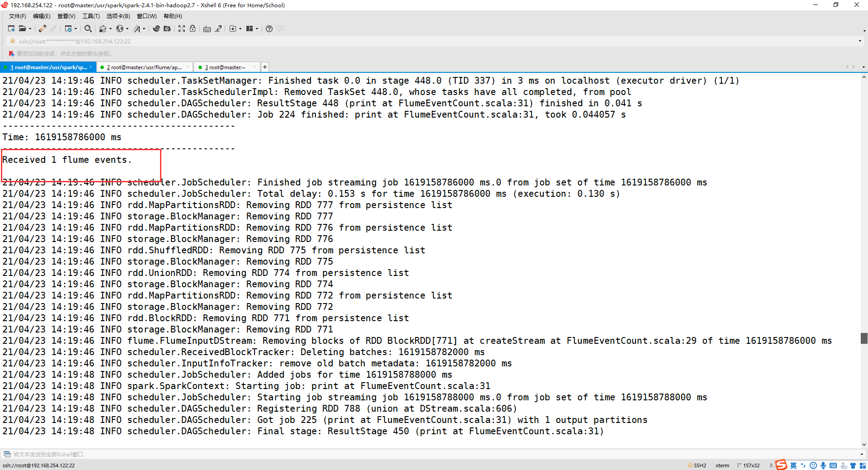The height and width of the screenshot is (470, 868).
Task: Click the tab bar options dropdown arrow
Action: pyautogui.click(x=863, y=67)
